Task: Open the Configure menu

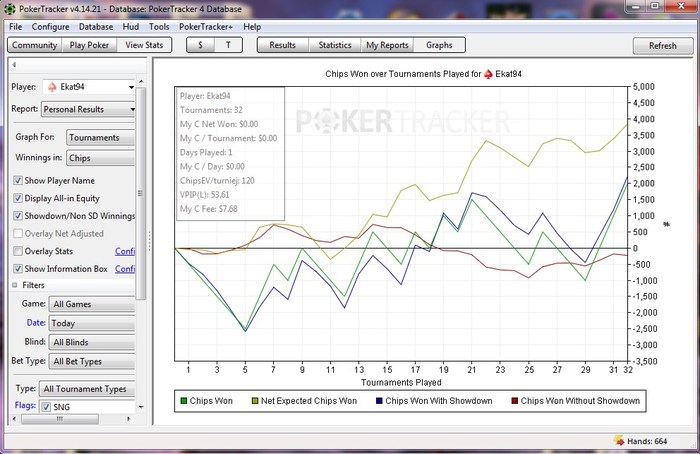Action: pos(50,27)
